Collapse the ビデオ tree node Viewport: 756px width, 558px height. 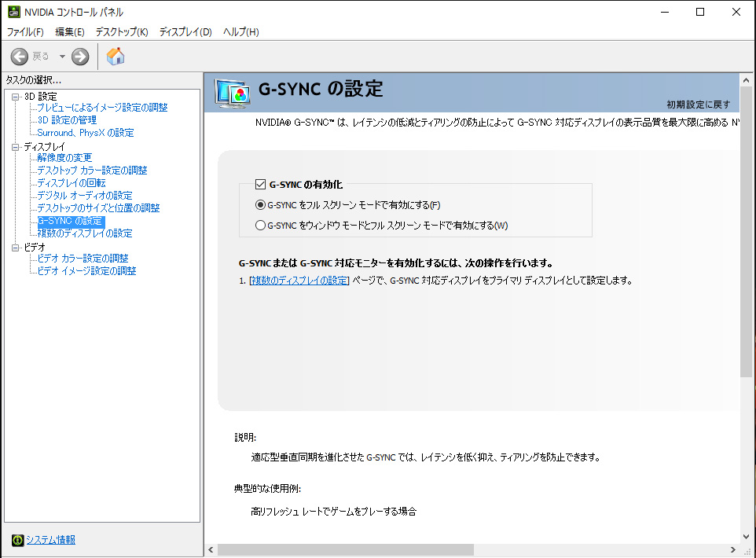click(x=15, y=247)
